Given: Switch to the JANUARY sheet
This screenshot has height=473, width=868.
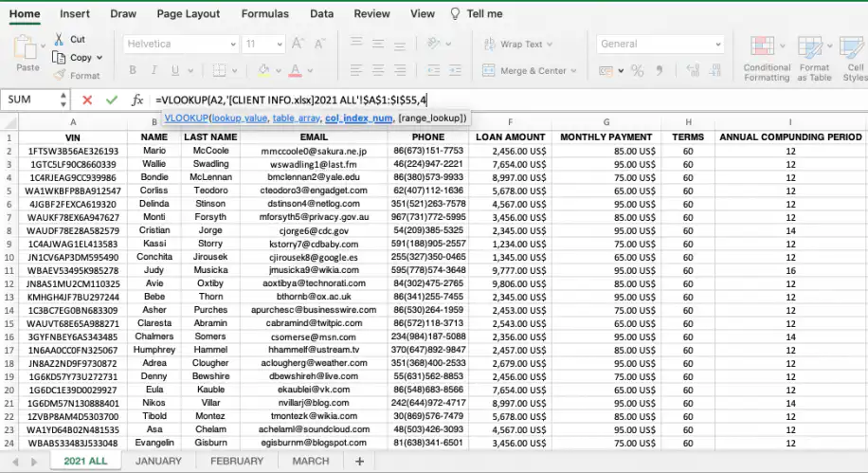Looking at the screenshot, I should [158, 461].
